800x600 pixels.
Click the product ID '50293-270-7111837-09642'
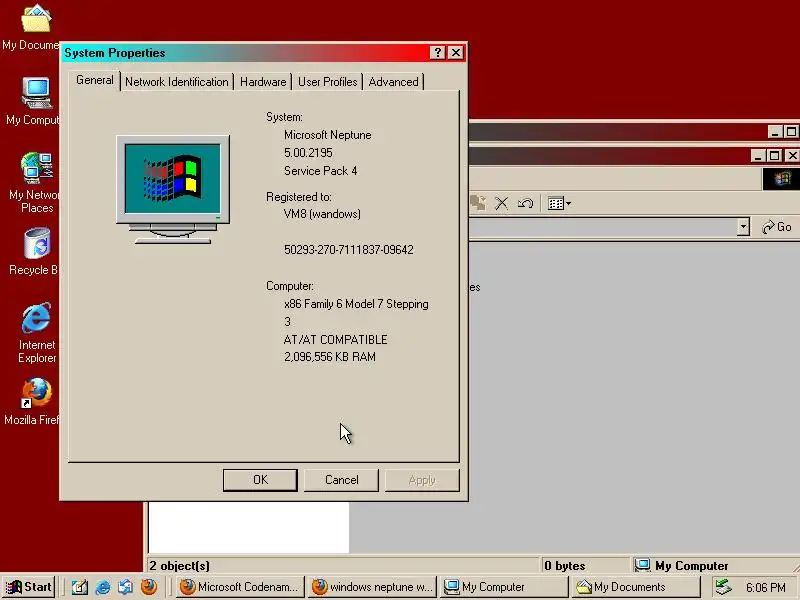click(348, 249)
